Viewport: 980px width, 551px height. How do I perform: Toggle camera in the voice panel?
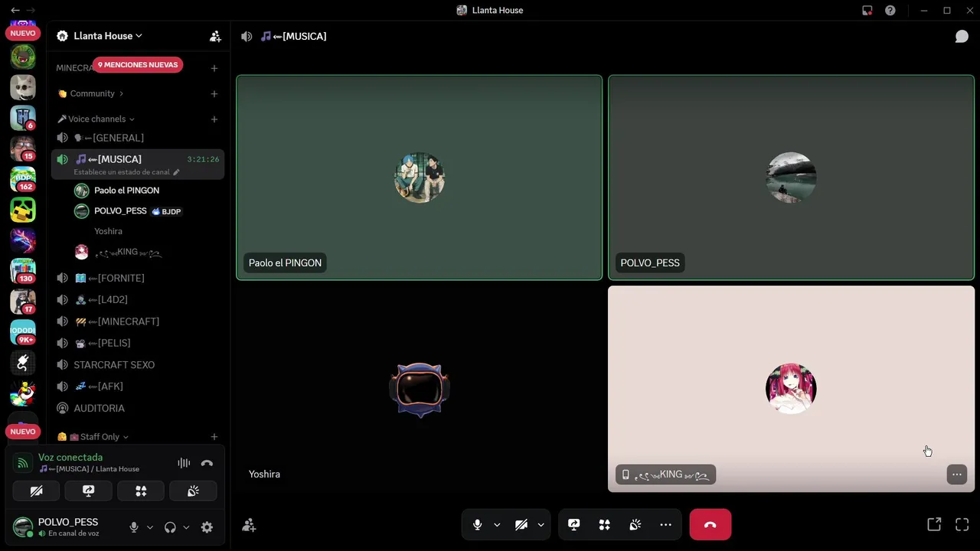(36, 491)
